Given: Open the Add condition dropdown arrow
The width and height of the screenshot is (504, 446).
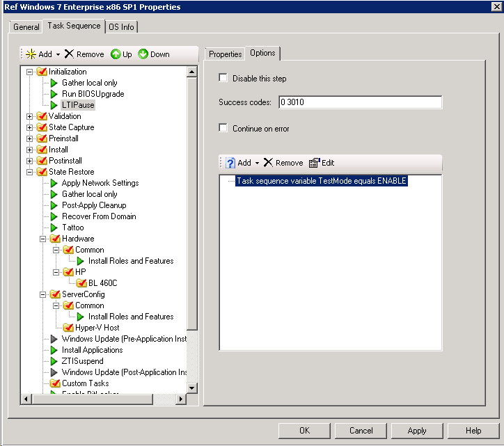Looking at the screenshot, I should pyautogui.click(x=257, y=163).
